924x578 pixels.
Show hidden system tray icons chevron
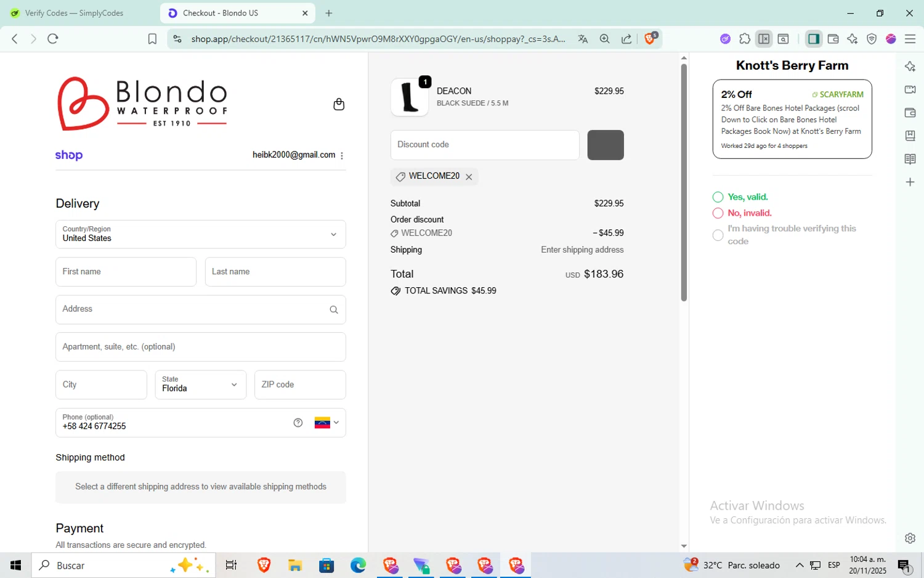[x=800, y=565]
